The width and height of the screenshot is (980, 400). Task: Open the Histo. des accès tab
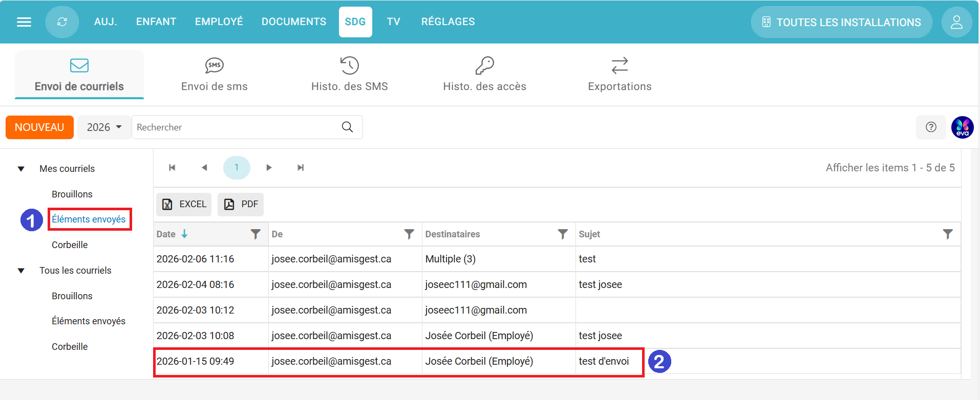484,75
